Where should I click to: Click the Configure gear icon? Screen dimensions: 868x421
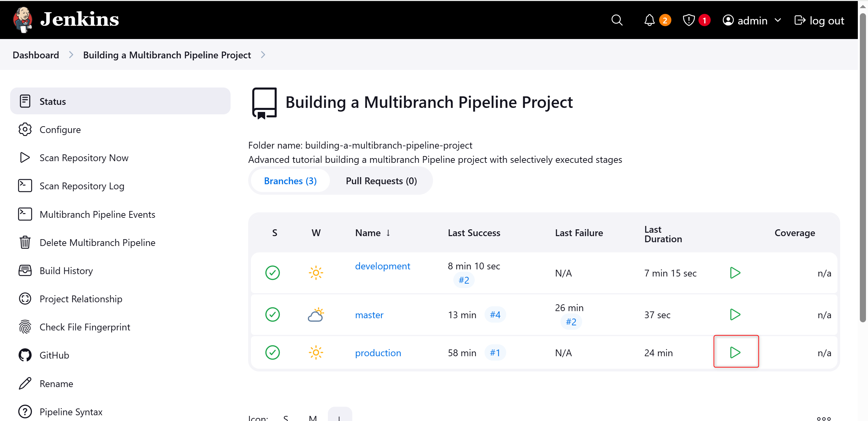point(25,130)
